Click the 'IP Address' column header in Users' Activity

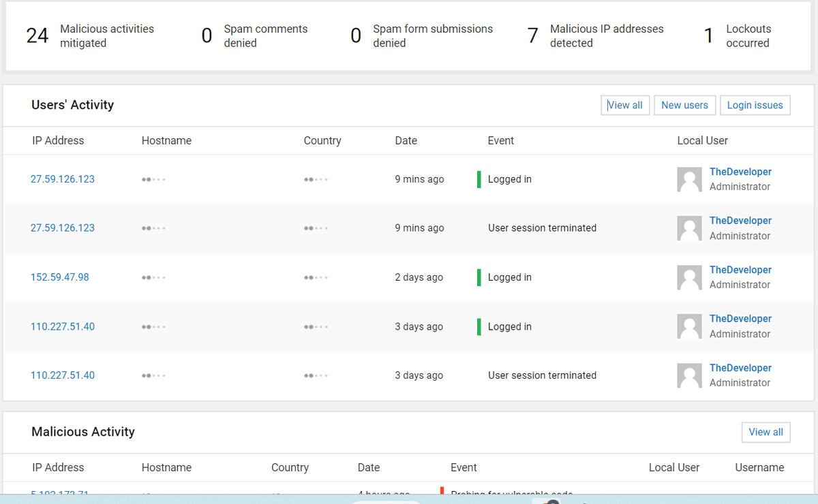pos(58,140)
